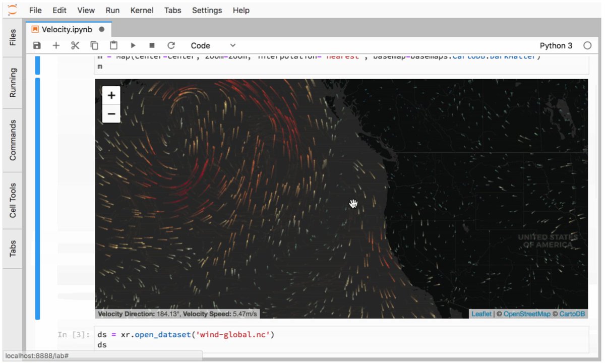
Task: Open the Help menu
Action: tap(241, 10)
